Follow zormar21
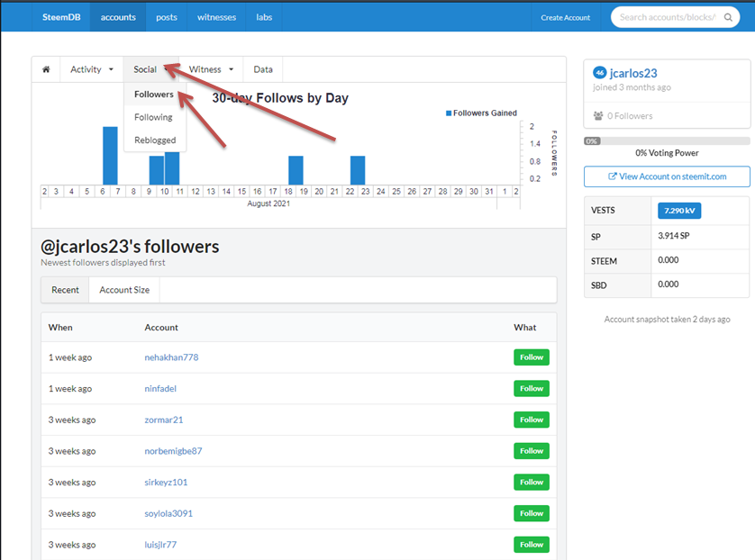755x560 pixels. pyautogui.click(x=532, y=420)
